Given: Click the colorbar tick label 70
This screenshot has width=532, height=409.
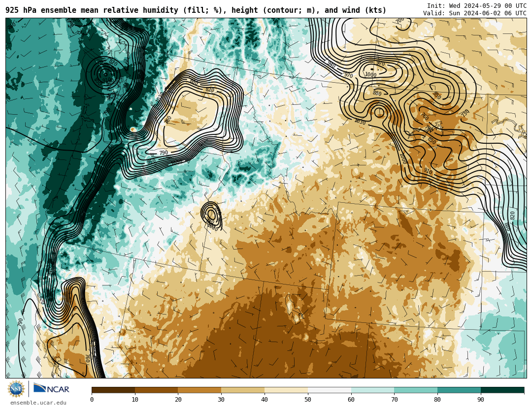Looking at the screenshot, I should (394, 400).
